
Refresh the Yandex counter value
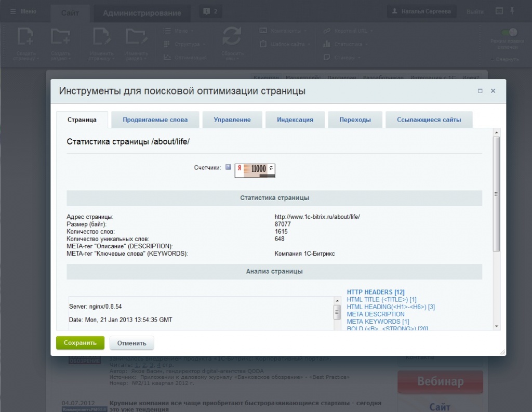click(271, 168)
